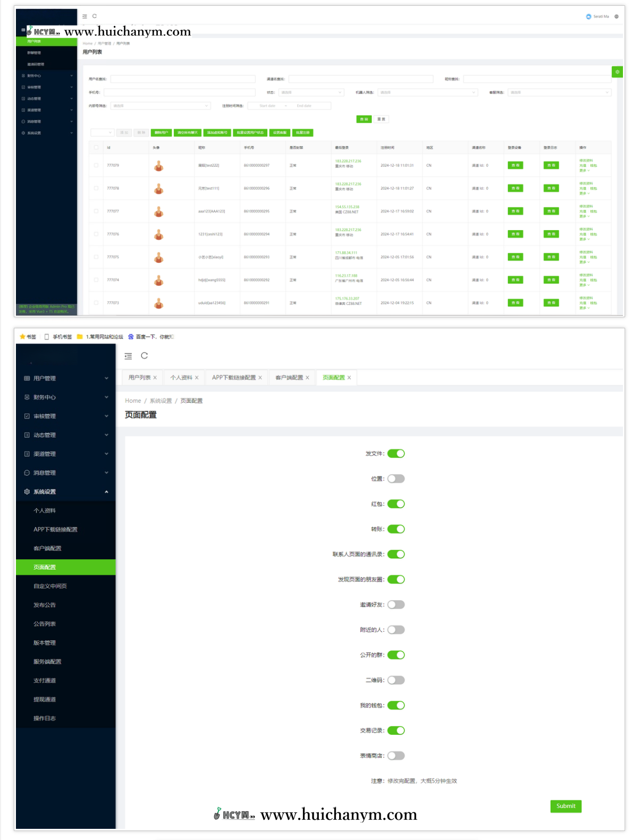Enable the 位置 switch
The width and height of the screenshot is (632, 840).
tap(396, 479)
